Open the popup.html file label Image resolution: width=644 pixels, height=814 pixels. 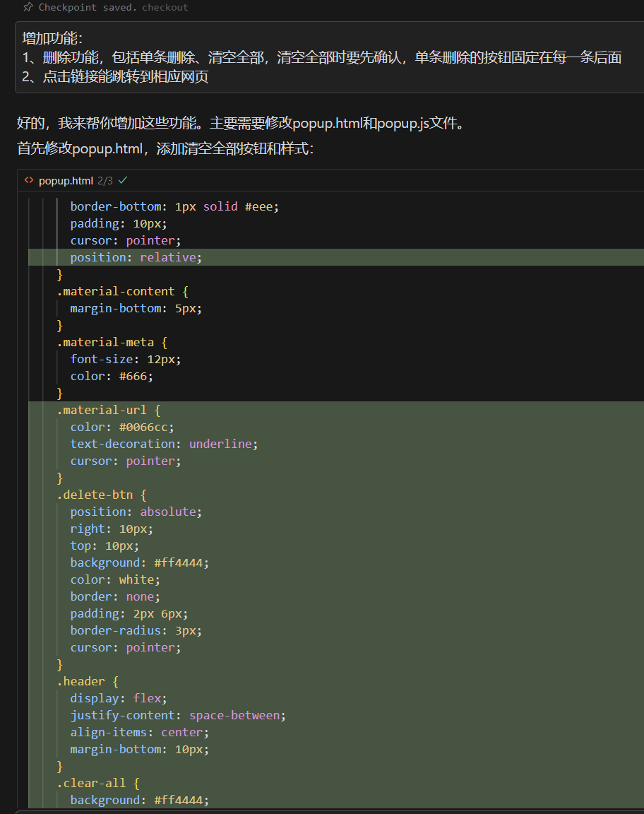pos(66,181)
